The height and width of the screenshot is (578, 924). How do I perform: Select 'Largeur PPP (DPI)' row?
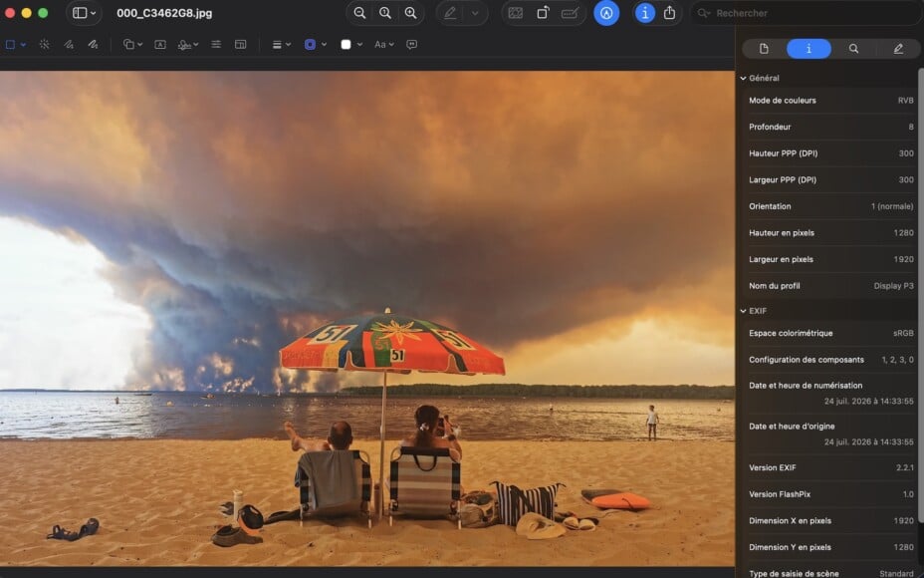tap(830, 180)
